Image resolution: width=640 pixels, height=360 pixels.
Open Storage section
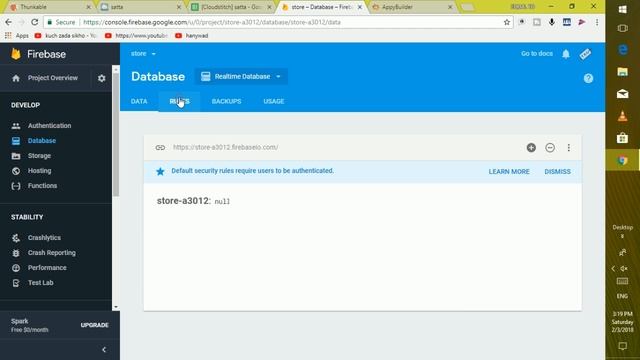39,156
